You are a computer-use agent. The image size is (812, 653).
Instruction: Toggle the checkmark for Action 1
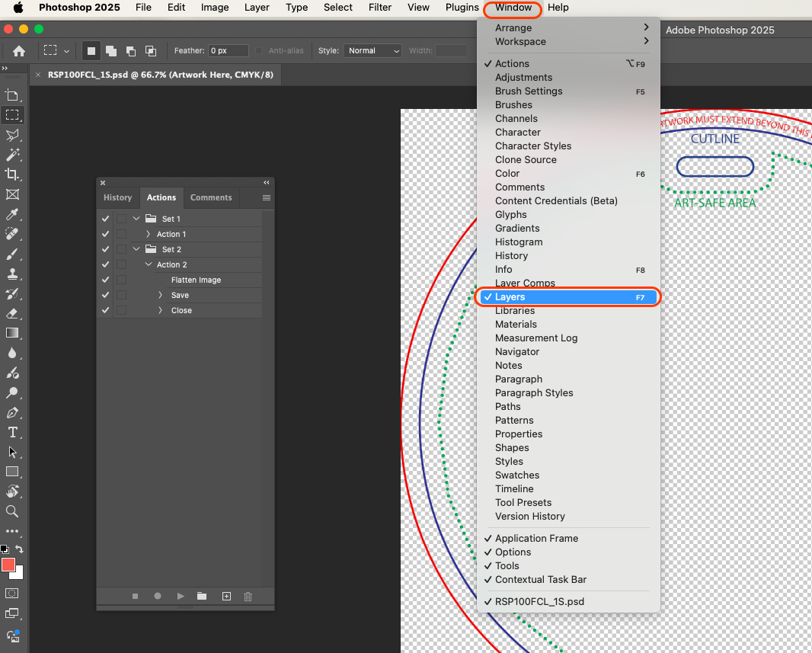105,234
